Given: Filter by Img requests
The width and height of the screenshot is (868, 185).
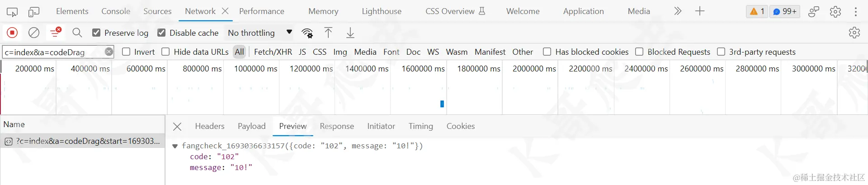Looking at the screenshot, I should click(x=340, y=52).
